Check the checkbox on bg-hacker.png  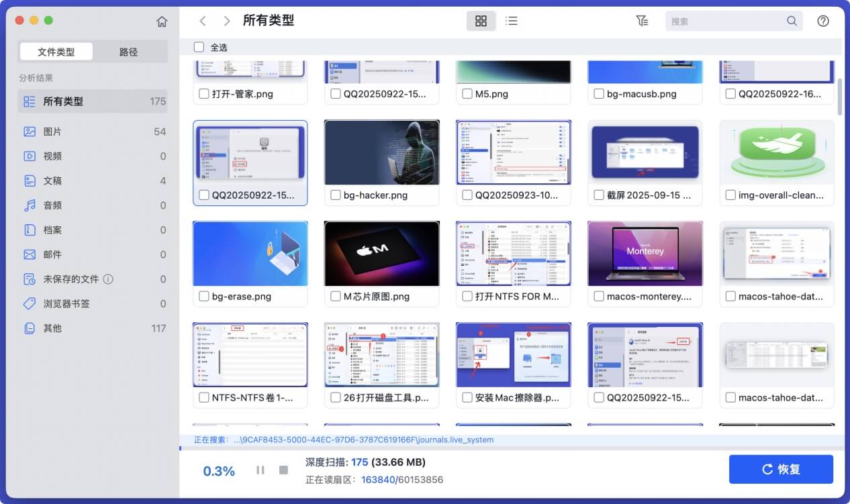tap(336, 195)
